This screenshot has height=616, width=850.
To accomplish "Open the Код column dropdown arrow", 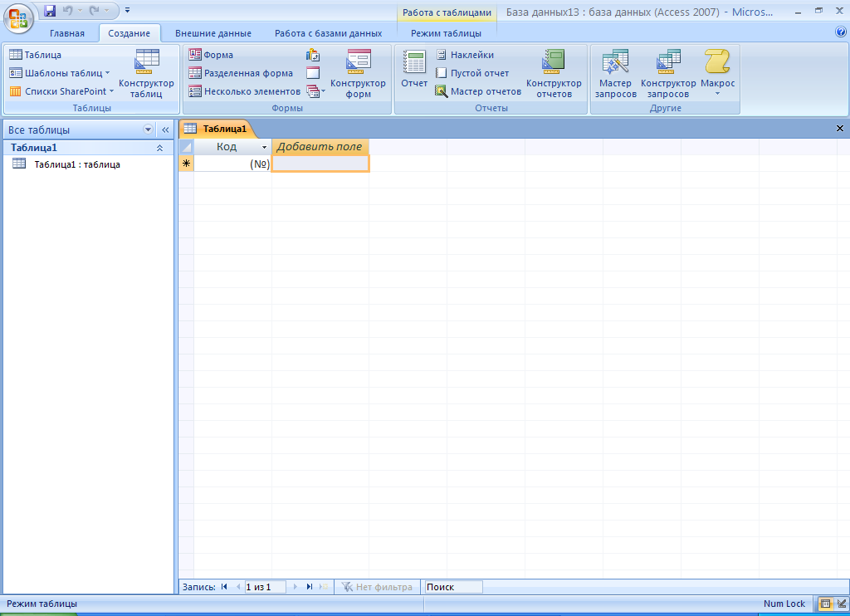I will (265, 147).
